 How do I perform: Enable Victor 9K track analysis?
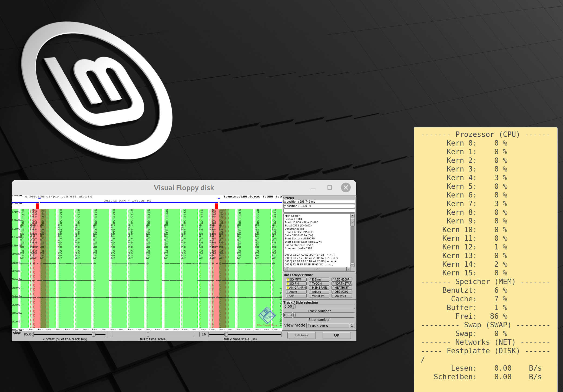pos(319,296)
